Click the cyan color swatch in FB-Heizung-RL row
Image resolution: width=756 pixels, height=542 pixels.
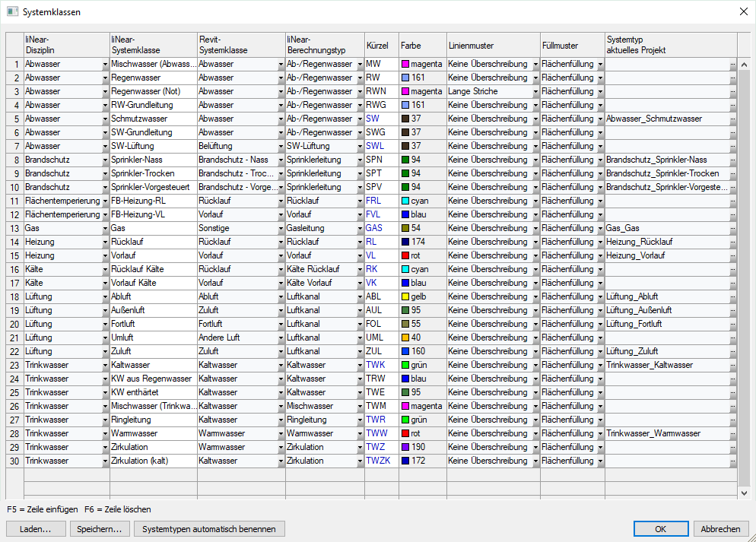point(405,201)
